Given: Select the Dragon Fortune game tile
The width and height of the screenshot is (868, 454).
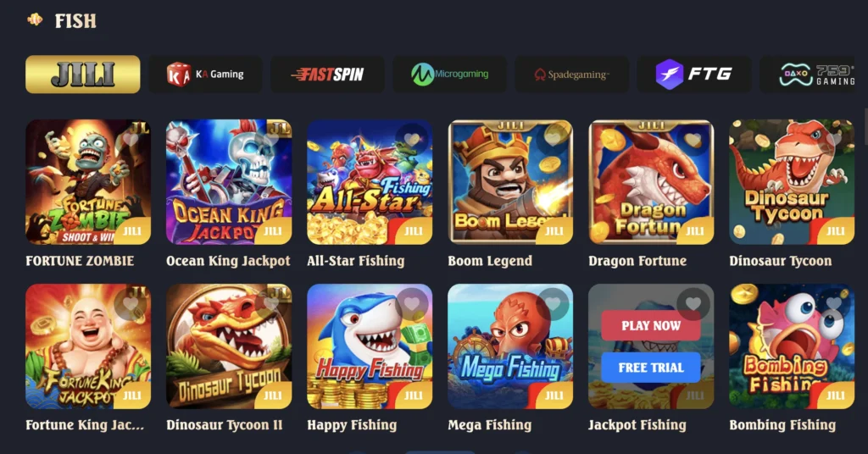Looking at the screenshot, I should point(651,182).
